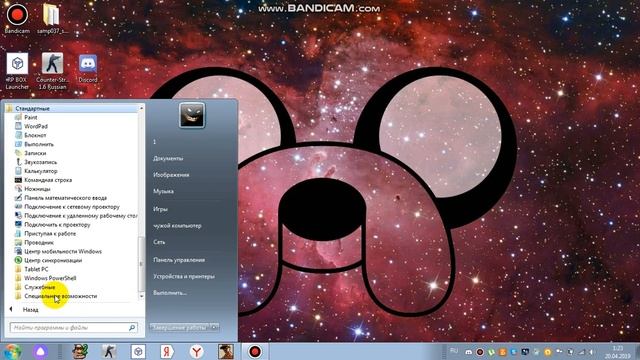Open Игры from the right pane
Image resolution: width=640 pixels, height=360 pixels.
160,209
